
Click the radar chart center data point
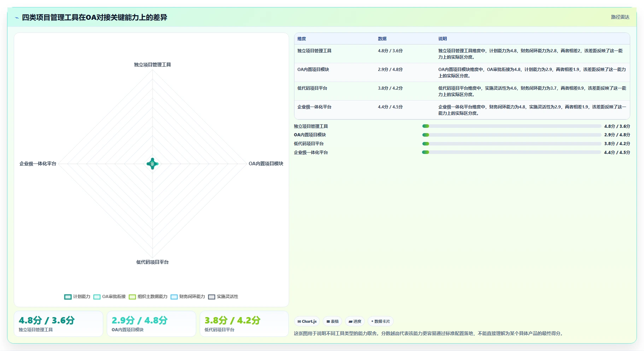[x=152, y=163]
